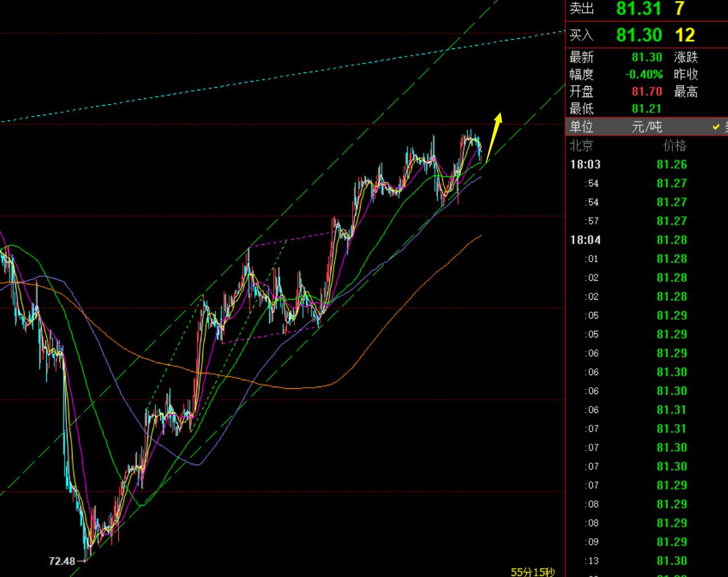The image size is (728, 577).
Task: Click the 买入 buy price 81.30
Action: 639,35
